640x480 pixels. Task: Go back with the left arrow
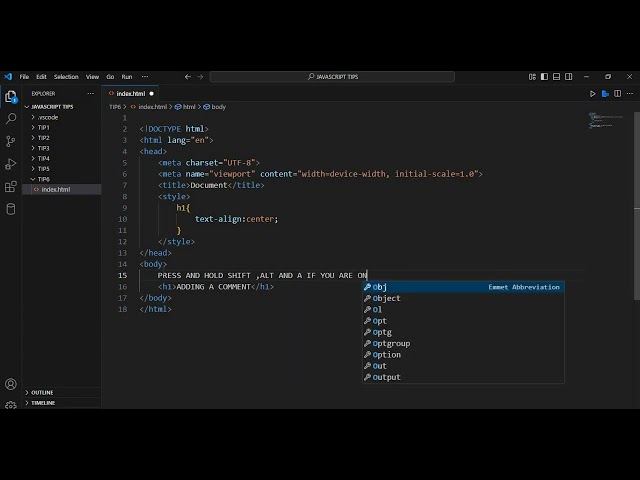pyautogui.click(x=188, y=77)
